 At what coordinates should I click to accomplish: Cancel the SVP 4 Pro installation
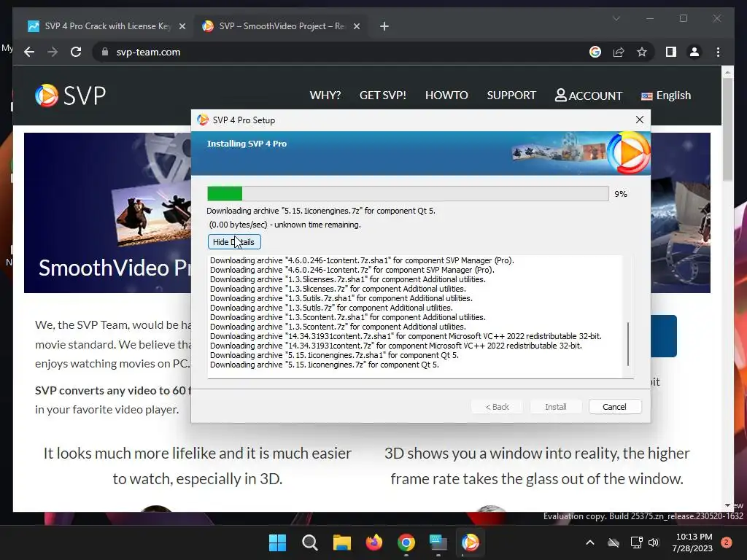tap(614, 407)
